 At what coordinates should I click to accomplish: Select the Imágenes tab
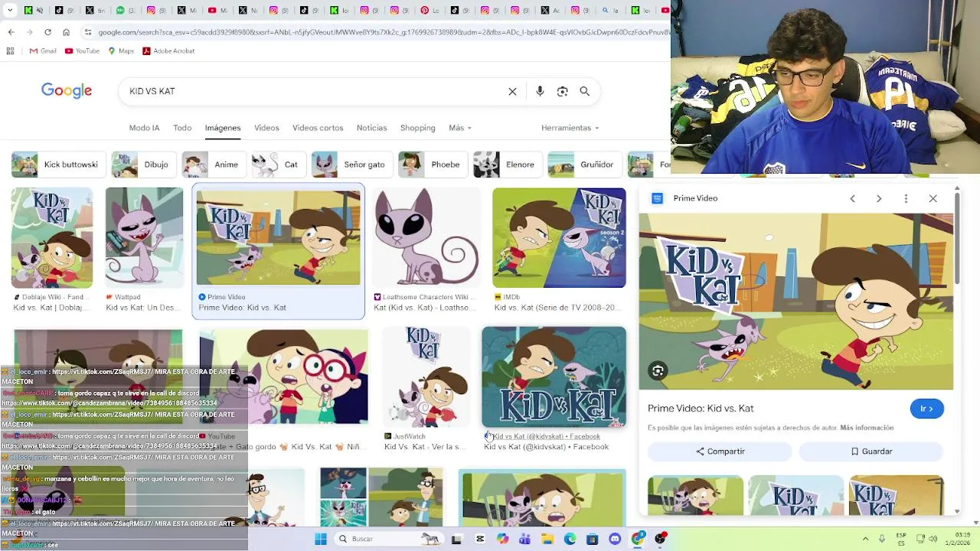(223, 128)
